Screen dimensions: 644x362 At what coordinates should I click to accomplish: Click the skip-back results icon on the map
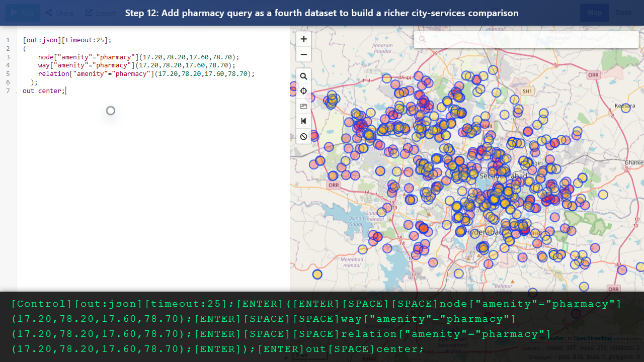tap(303, 121)
